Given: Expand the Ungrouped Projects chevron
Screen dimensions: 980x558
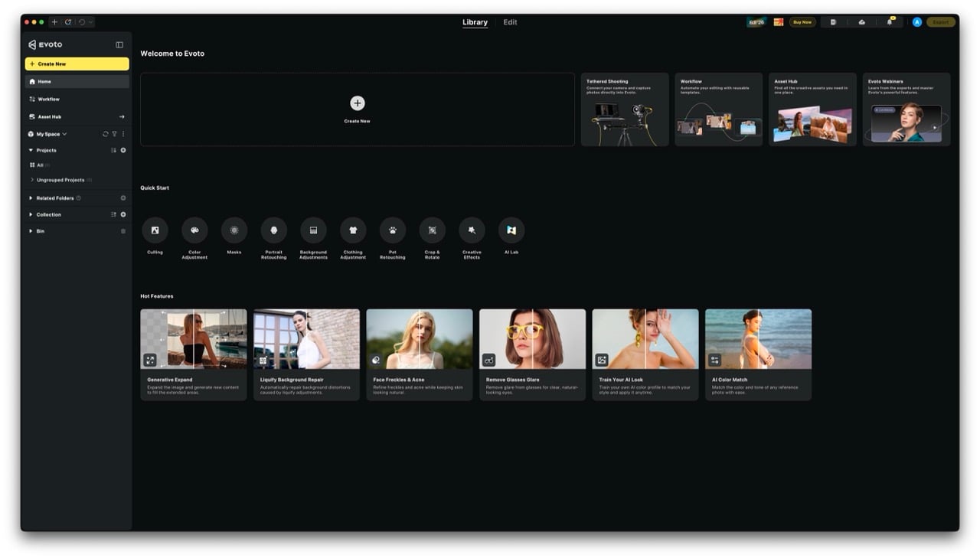Looking at the screenshot, I should pos(32,180).
